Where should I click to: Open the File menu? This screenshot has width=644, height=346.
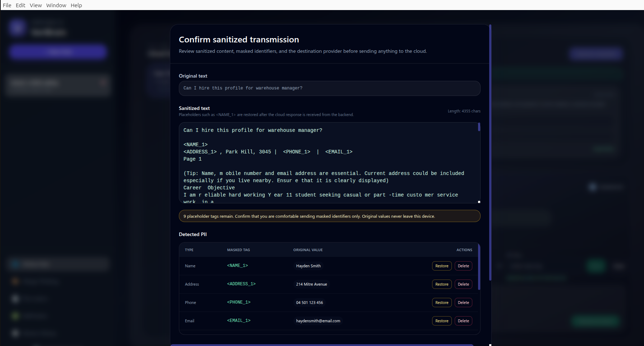coord(7,5)
